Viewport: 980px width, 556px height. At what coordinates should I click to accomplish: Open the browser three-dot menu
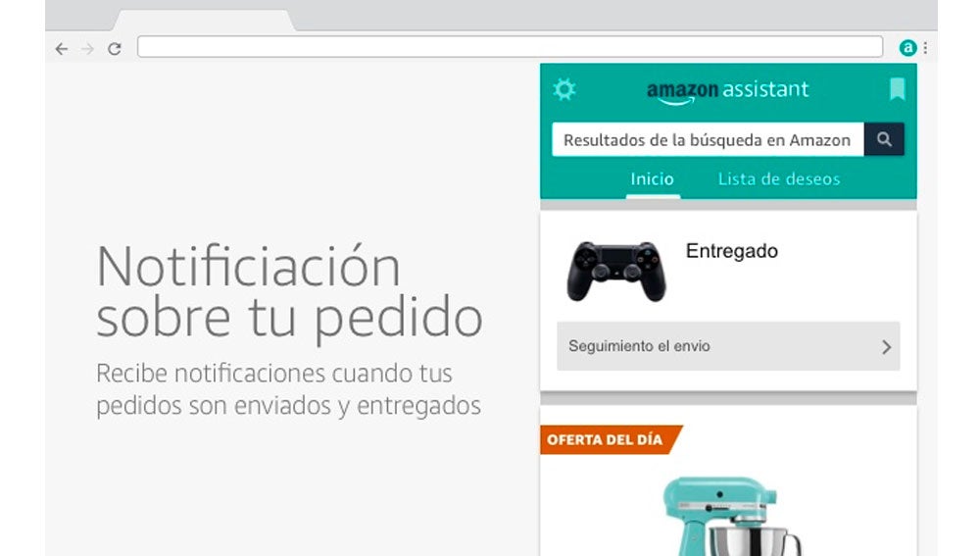pyautogui.click(x=926, y=47)
